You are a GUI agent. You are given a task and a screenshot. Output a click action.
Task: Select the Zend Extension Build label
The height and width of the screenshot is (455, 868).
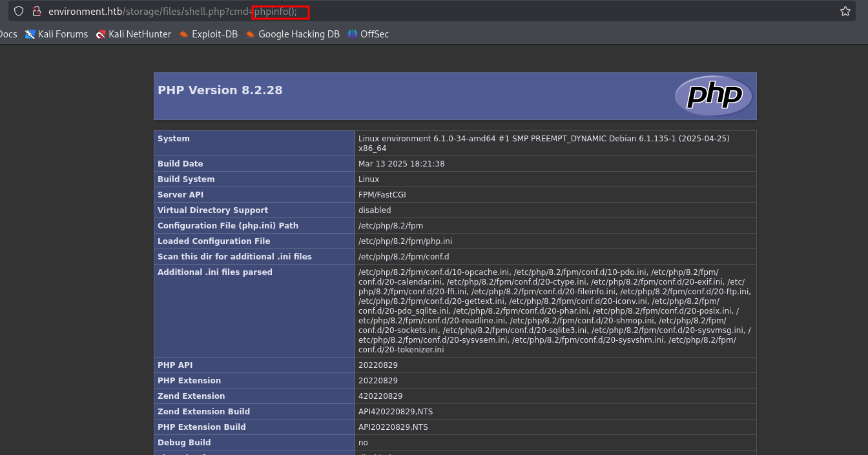(x=203, y=412)
